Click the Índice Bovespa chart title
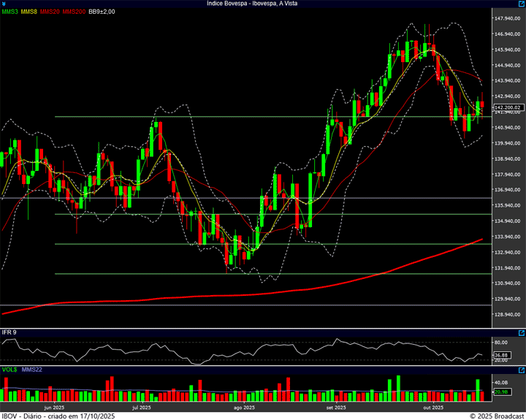This screenshot has width=526, height=420. pyautogui.click(x=262, y=4)
